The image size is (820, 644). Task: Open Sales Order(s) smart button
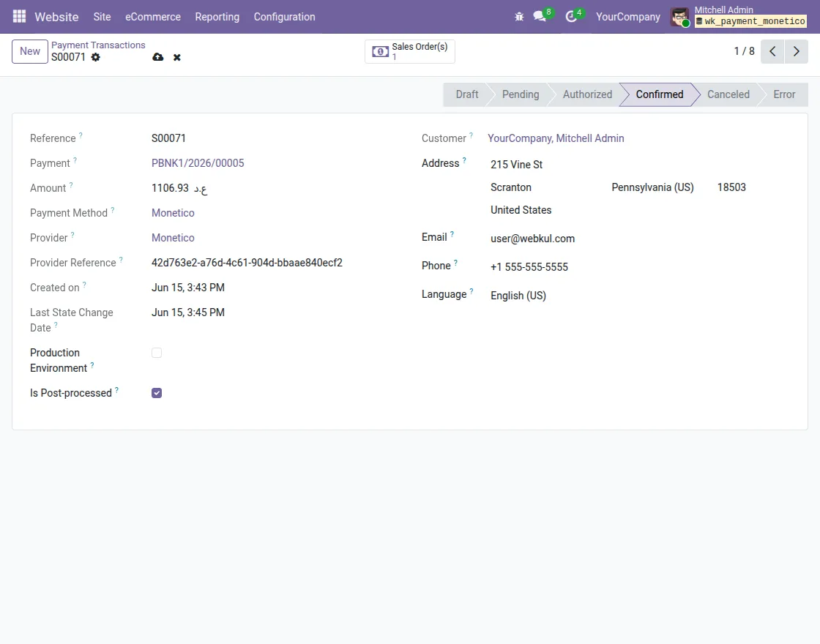(x=409, y=51)
